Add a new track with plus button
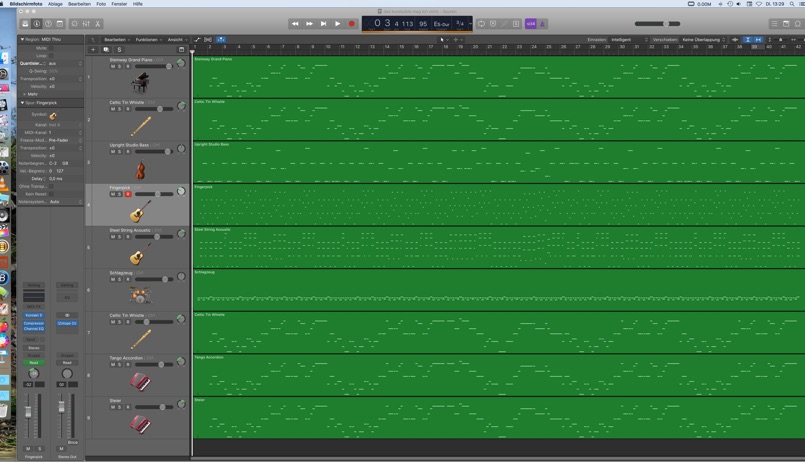The image size is (805, 462). pyautogui.click(x=93, y=50)
